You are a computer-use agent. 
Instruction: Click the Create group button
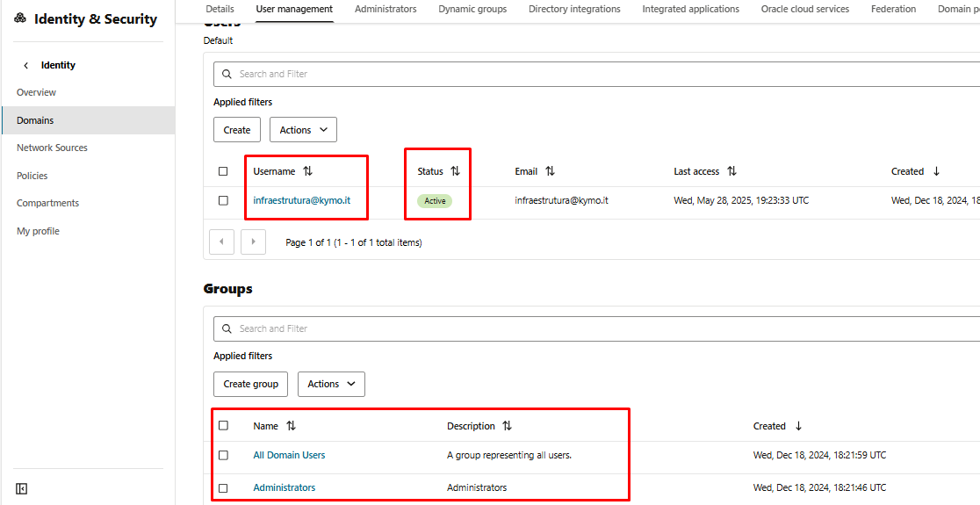click(x=250, y=384)
